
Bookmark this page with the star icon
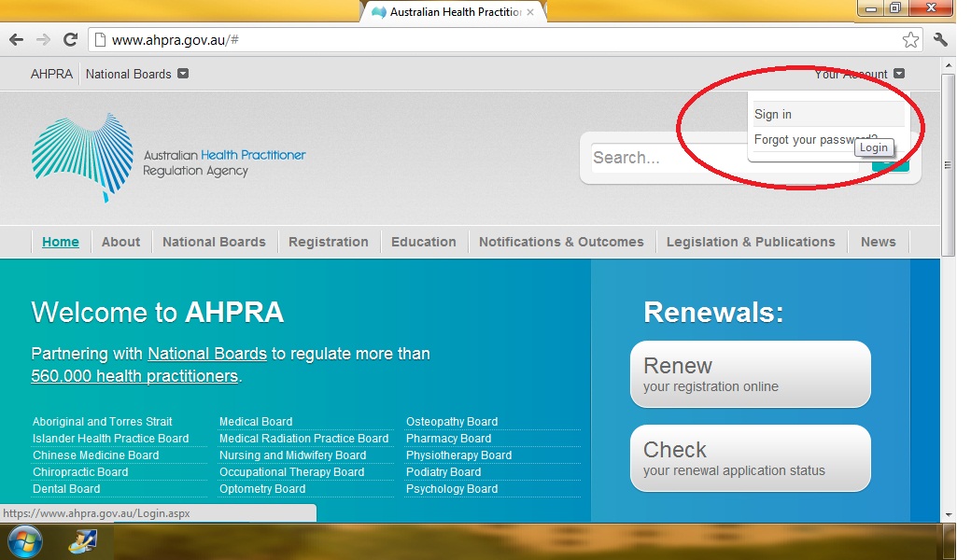tap(909, 39)
